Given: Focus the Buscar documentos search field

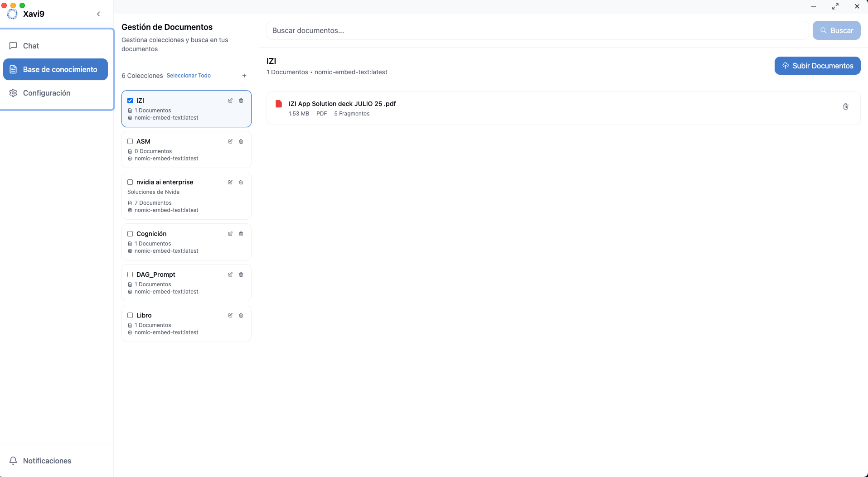Looking at the screenshot, I should (537, 30).
